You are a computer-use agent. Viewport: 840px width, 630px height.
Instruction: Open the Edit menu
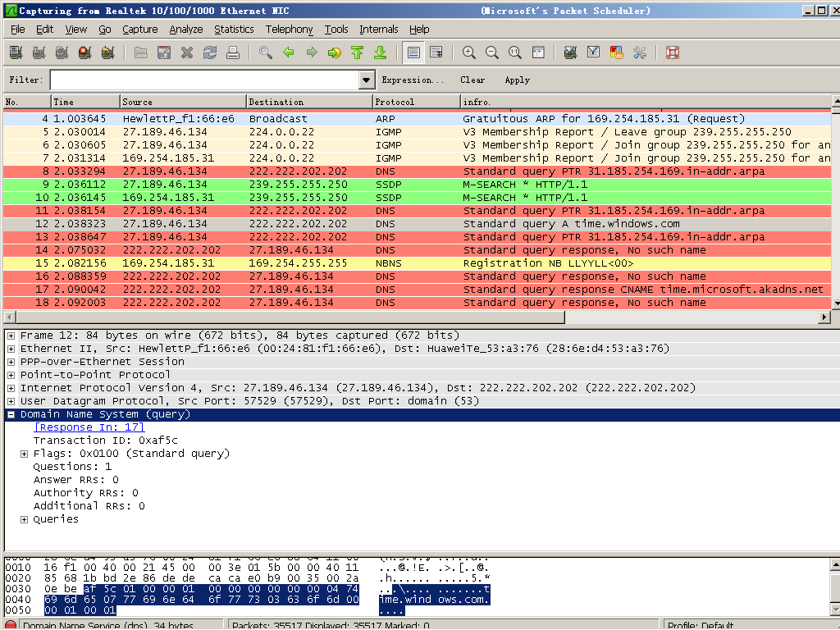(44, 30)
